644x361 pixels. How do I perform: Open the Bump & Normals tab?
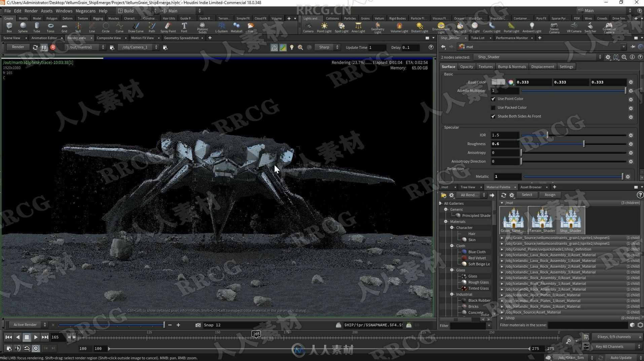[x=511, y=67]
